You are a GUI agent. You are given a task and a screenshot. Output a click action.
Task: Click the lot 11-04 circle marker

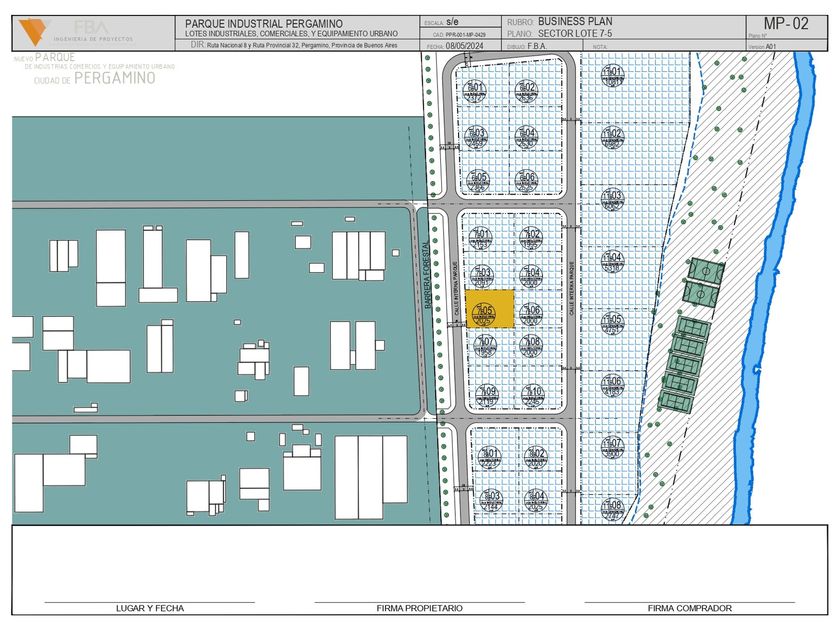[612, 261]
